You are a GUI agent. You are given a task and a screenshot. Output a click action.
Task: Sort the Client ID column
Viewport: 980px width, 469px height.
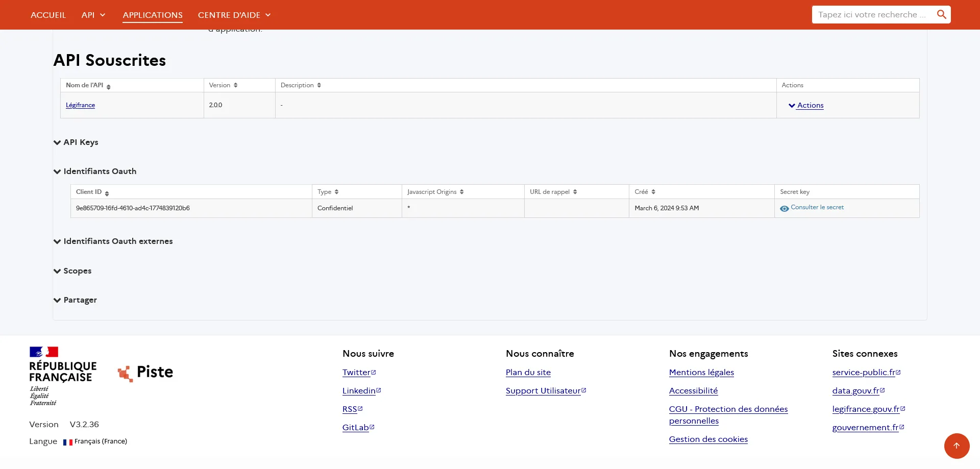107,193
